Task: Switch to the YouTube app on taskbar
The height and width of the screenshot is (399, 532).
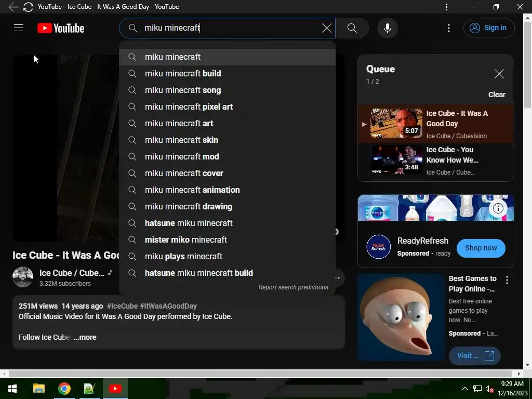Action: coord(115,389)
